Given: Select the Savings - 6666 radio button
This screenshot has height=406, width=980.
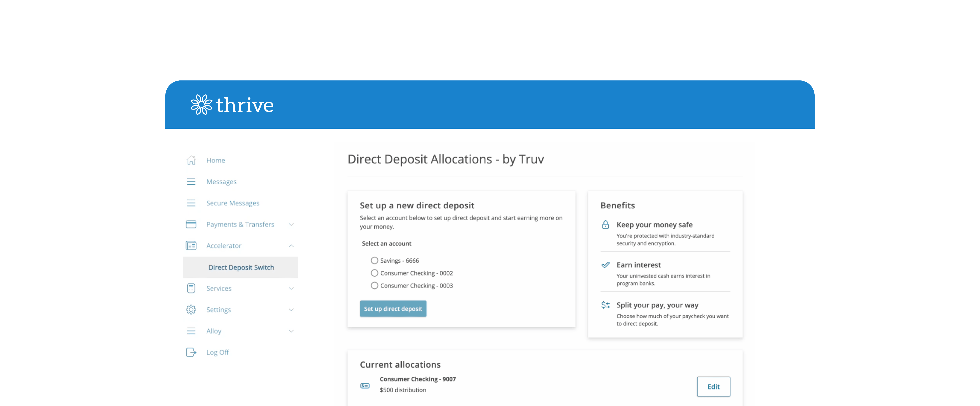Looking at the screenshot, I should [x=374, y=260].
